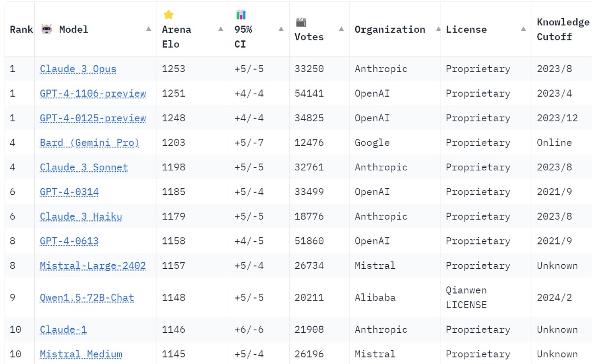Select Elo value 1148
The image size is (614, 364).
[x=173, y=298]
